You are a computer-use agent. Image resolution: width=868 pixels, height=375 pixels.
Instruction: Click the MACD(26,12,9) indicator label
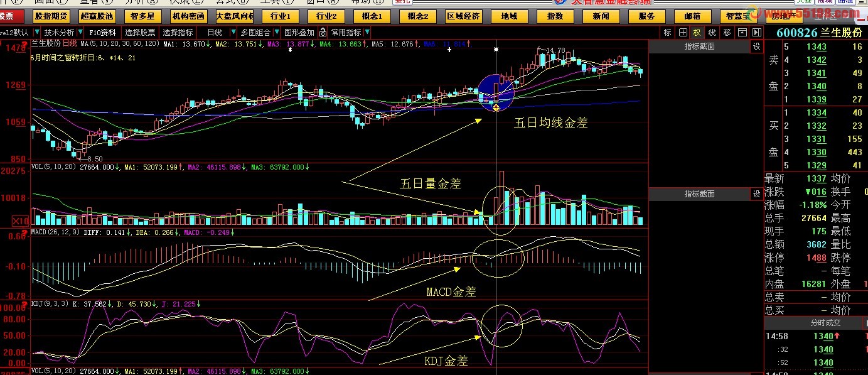55,232
